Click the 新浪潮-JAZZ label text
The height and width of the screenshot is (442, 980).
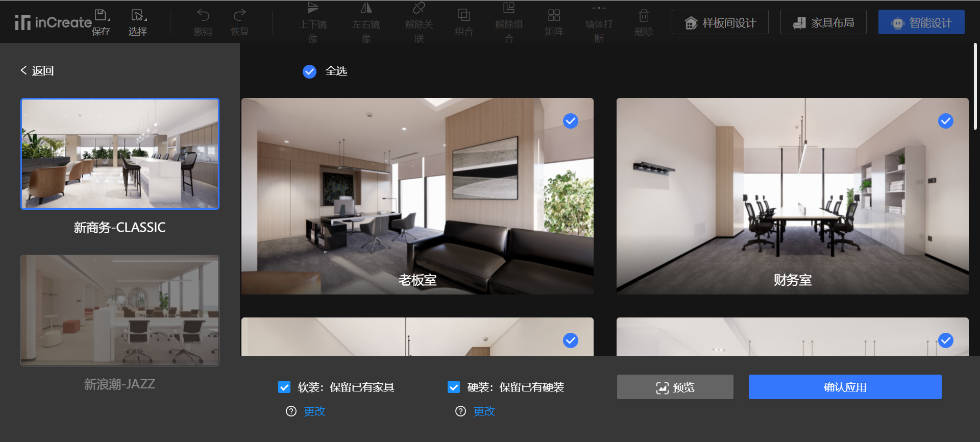tap(120, 384)
